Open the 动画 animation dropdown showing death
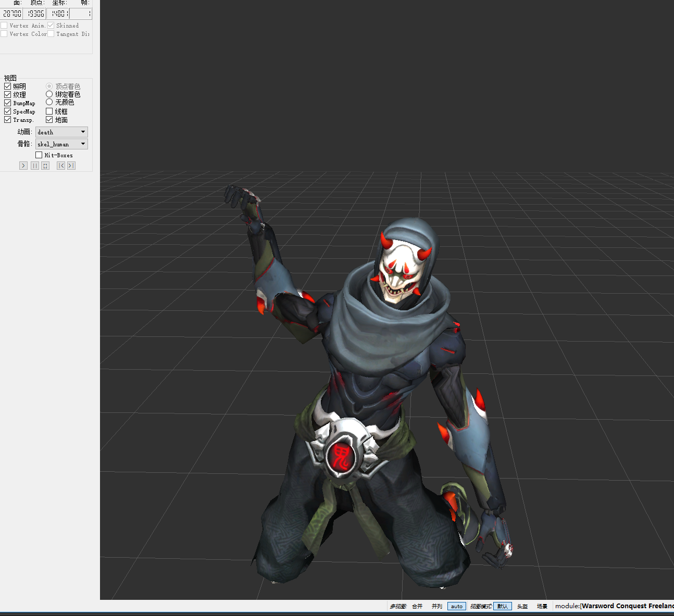Viewport: 674px width, 616px height. [61, 132]
